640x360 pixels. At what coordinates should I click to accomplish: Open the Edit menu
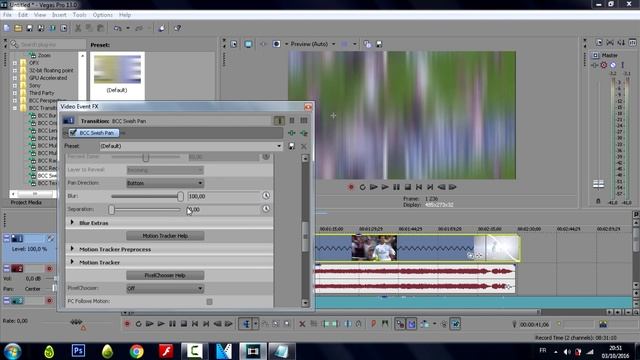[23, 15]
